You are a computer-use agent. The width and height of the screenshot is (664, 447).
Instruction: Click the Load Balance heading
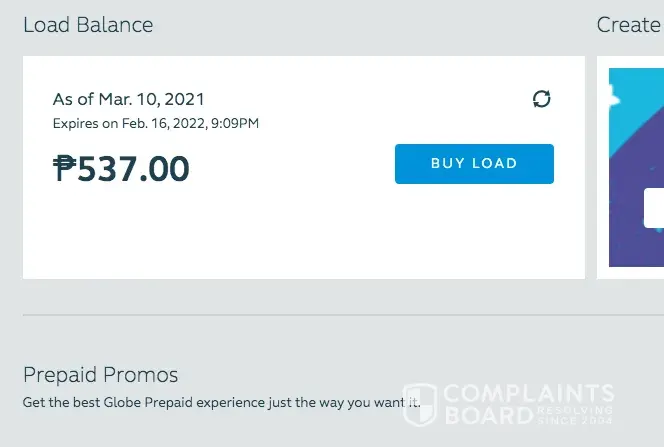[x=88, y=24]
